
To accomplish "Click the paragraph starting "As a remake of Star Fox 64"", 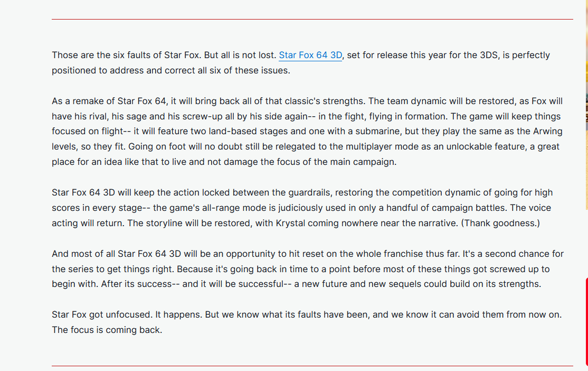I will (x=307, y=132).
